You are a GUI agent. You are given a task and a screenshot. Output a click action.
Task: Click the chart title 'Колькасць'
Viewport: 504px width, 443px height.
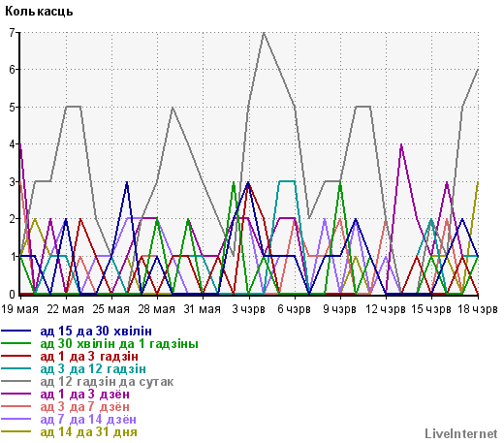[39, 12]
